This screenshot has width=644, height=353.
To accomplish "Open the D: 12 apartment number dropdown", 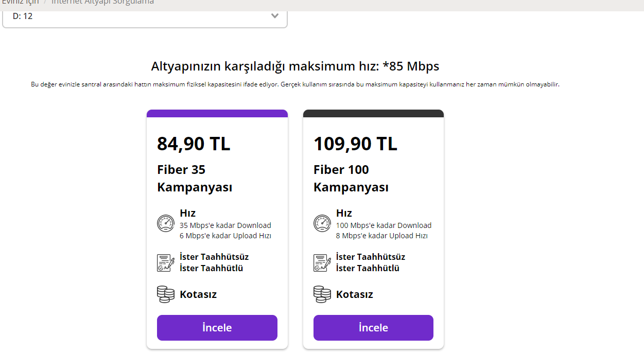I will [x=144, y=16].
